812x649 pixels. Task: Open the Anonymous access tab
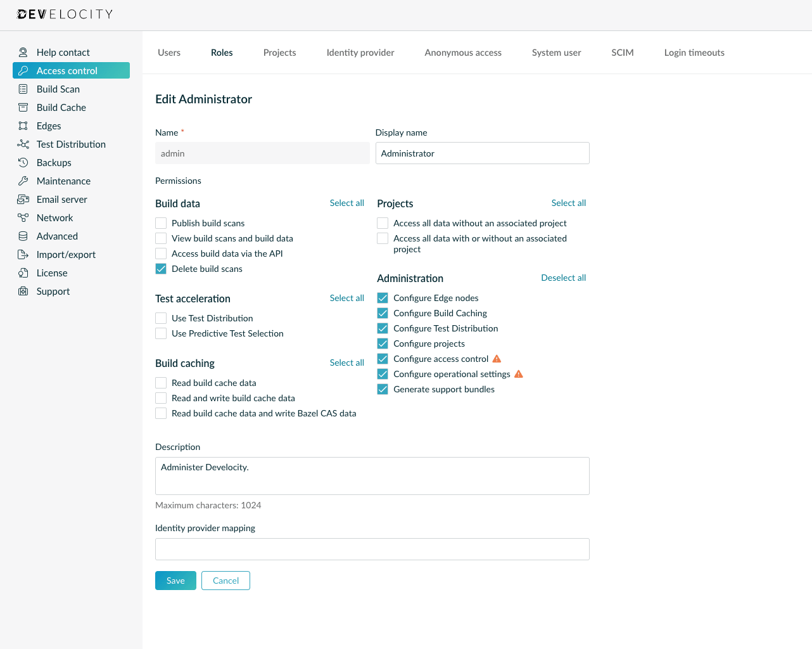[463, 53]
